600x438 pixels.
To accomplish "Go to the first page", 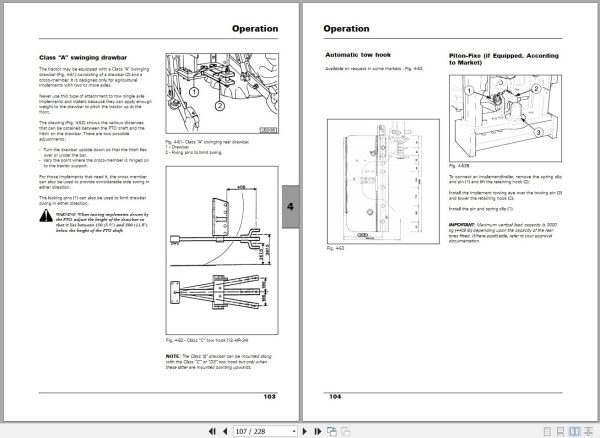I will coord(212,431).
